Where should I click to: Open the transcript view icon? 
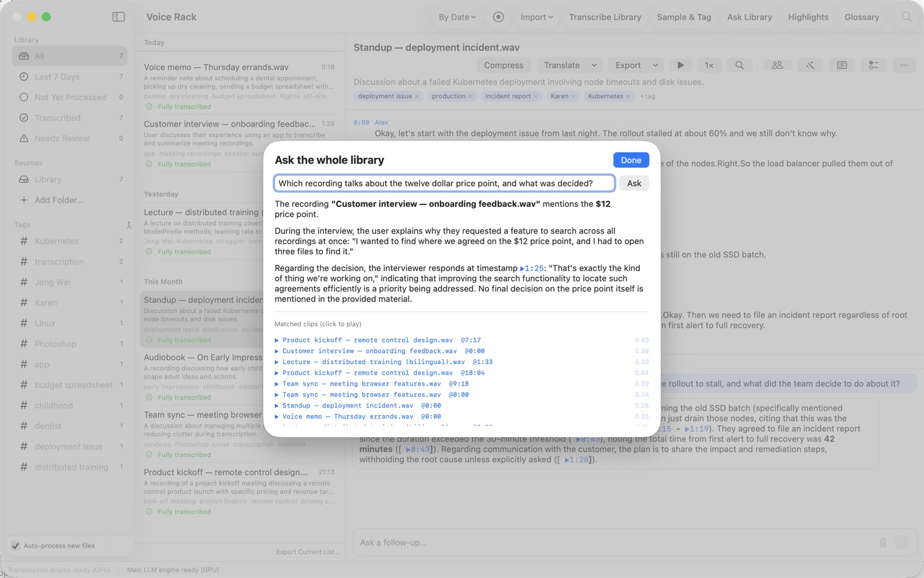(842, 65)
